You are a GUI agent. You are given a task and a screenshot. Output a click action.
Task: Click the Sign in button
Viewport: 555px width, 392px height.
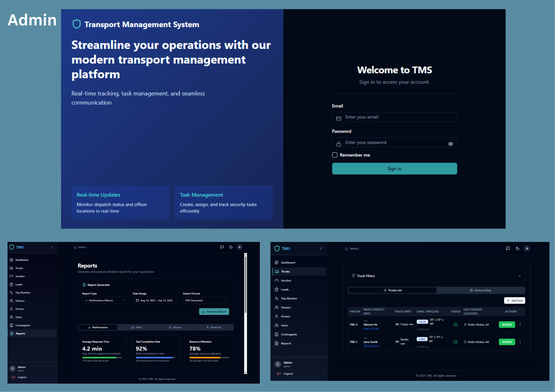(394, 168)
